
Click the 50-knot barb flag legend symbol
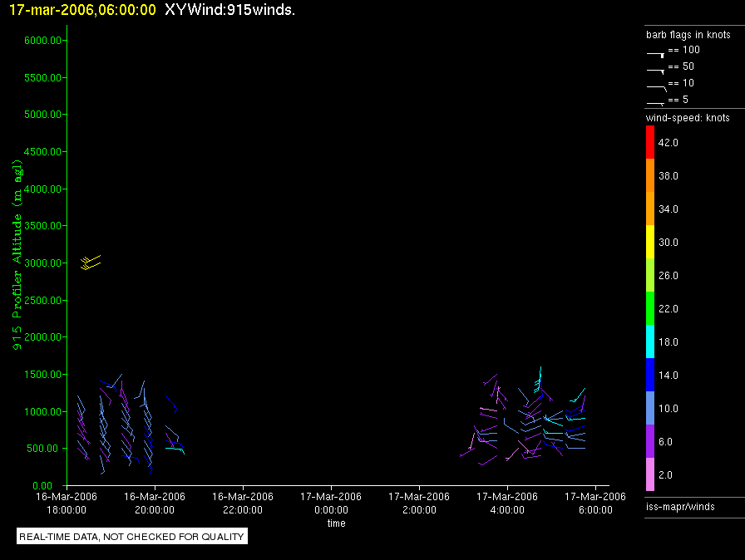click(655, 71)
